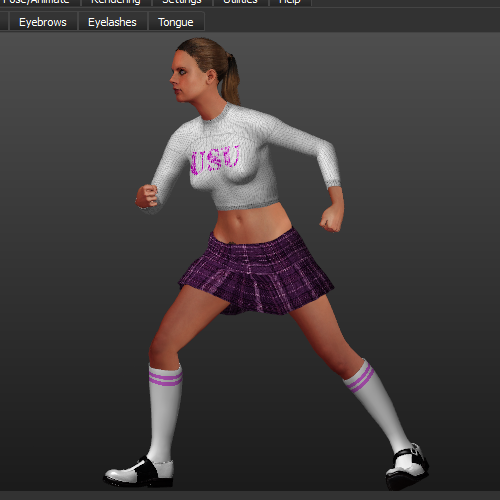Click the front black-and-white shoe
Image resolution: width=500 pixels, height=500 pixels.
(140, 472)
